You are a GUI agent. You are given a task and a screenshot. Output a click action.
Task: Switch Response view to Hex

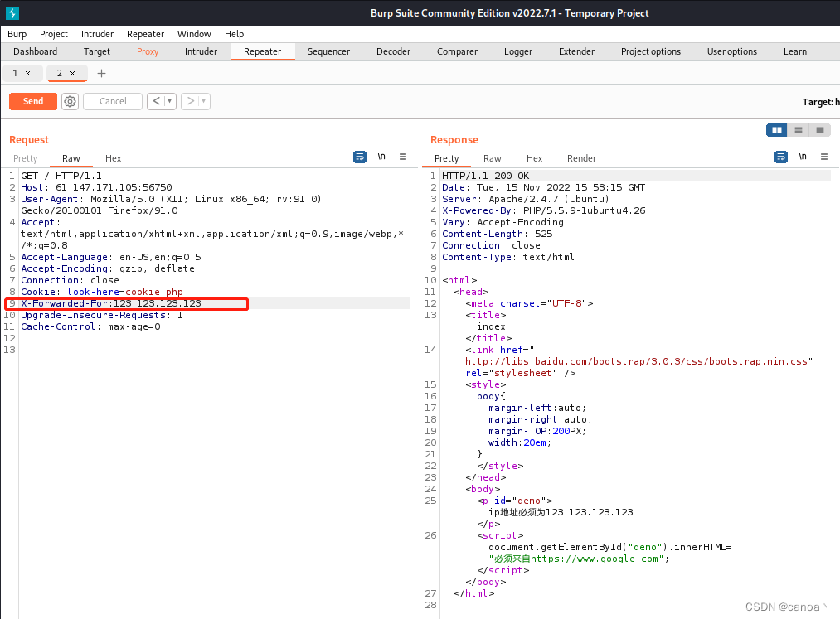coord(534,158)
